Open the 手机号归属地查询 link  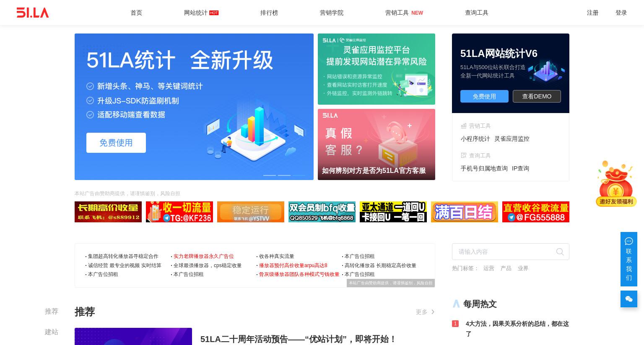click(x=484, y=168)
